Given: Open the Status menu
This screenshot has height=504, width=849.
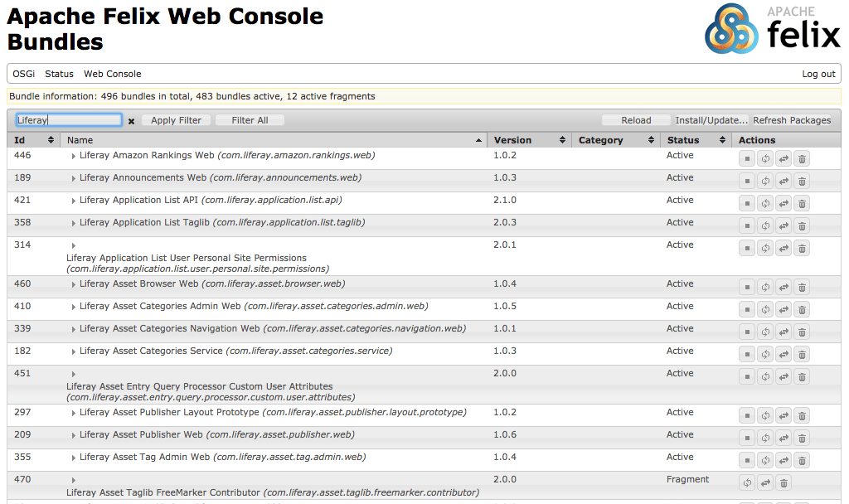Looking at the screenshot, I should click(59, 74).
